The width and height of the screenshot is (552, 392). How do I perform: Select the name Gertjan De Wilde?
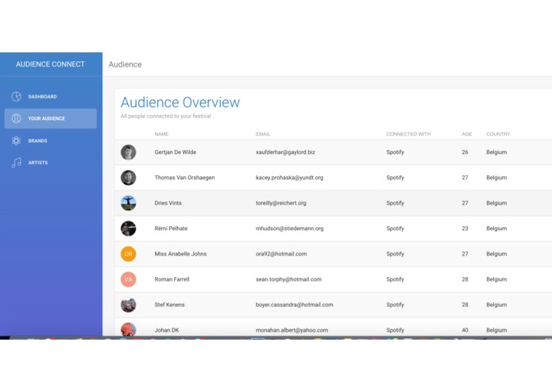pyautogui.click(x=176, y=152)
